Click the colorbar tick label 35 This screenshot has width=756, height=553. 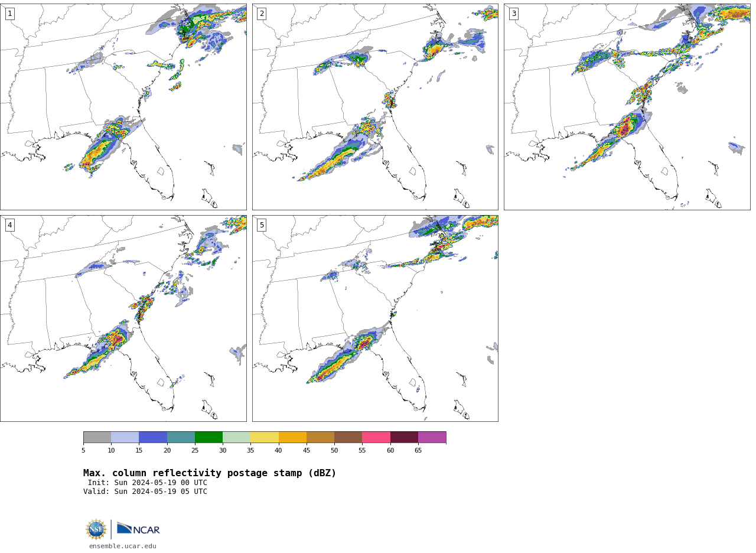click(250, 451)
